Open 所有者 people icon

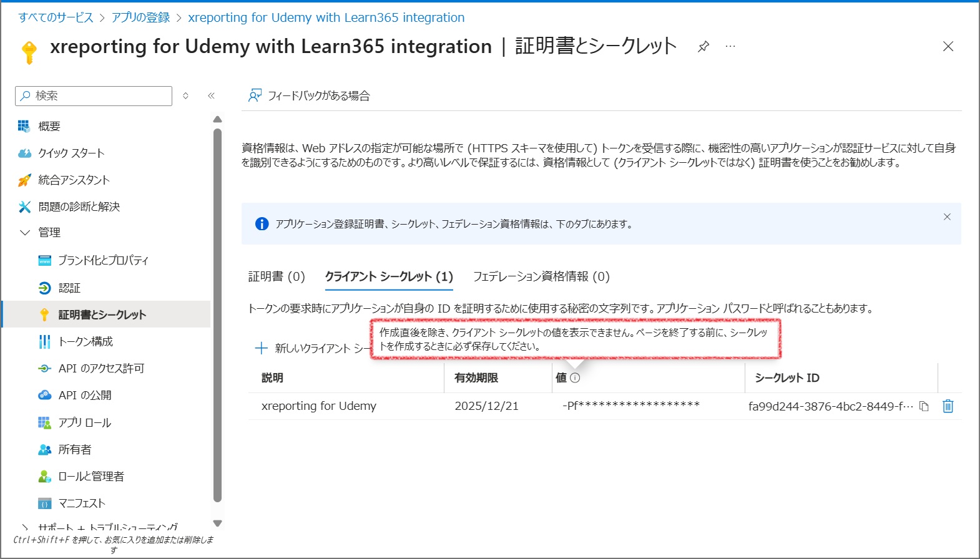click(x=44, y=449)
